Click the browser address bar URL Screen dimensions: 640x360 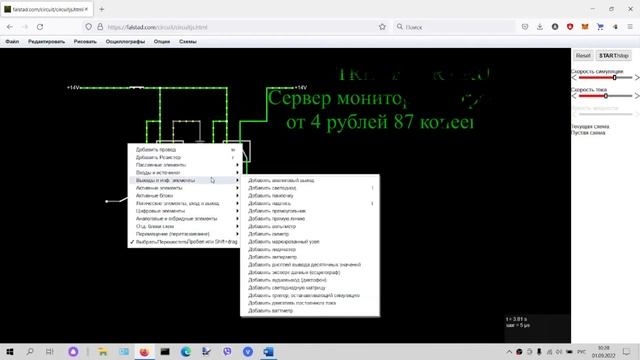pyautogui.click(x=158, y=27)
